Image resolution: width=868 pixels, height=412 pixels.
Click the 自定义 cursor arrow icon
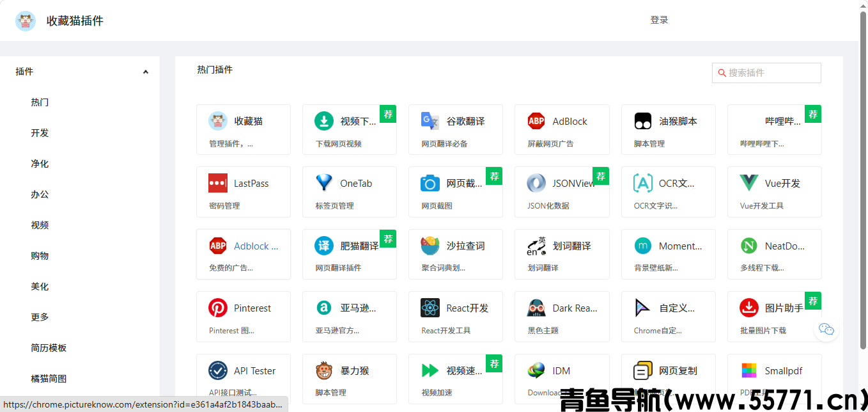click(643, 308)
